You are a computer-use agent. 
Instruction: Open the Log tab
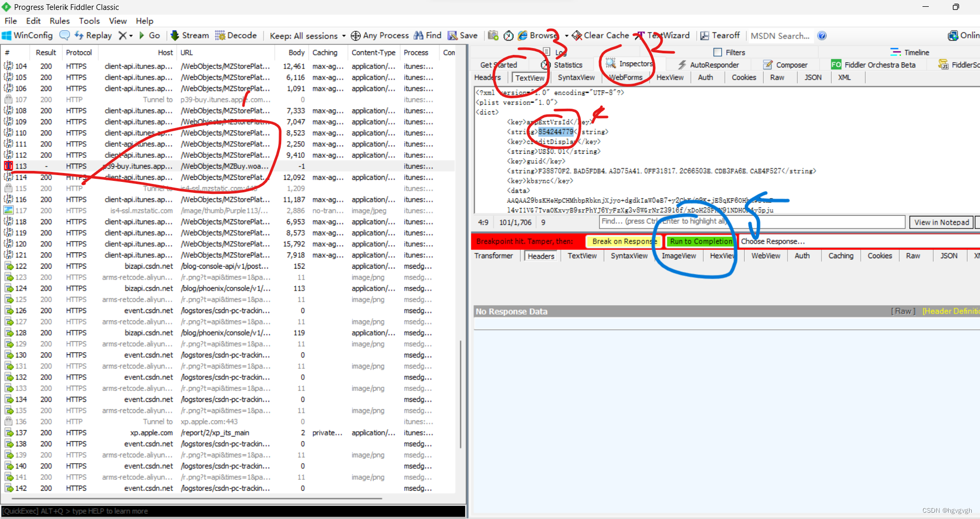click(x=555, y=52)
